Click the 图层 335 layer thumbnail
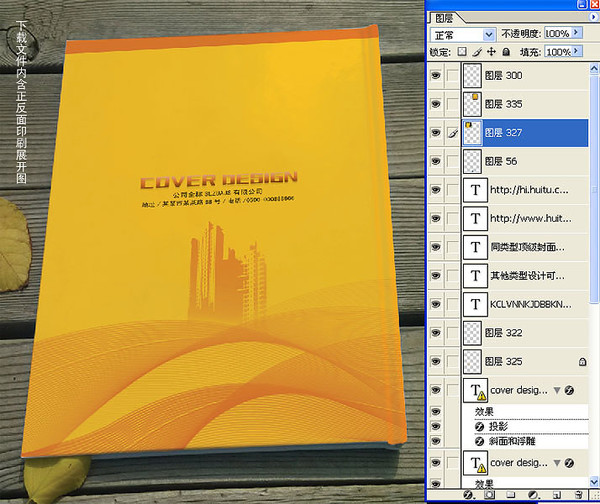The image size is (600, 504). 473,104
